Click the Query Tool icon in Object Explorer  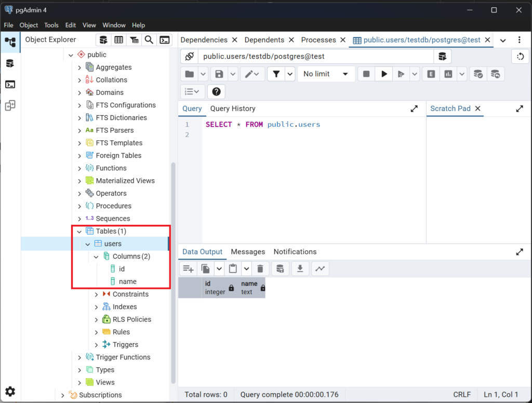[x=103, y=40]
